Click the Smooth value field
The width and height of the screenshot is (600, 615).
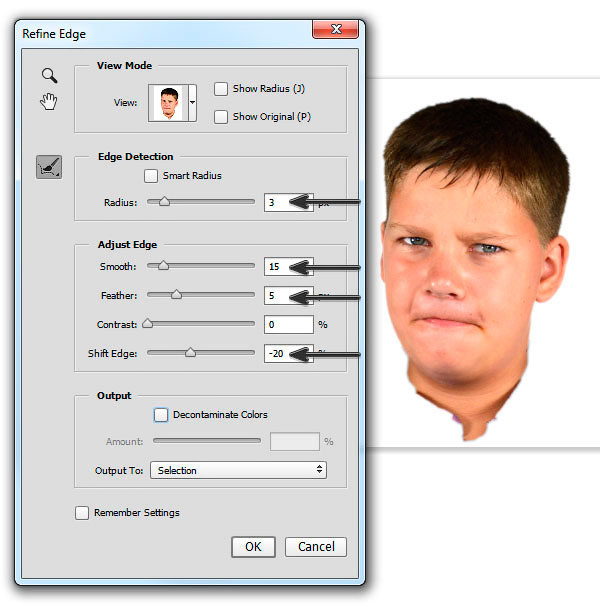[x=289, y=267]
